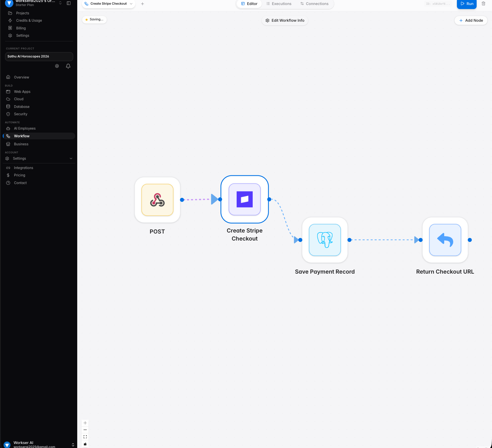Viewport: 492px width, 448px height.
Task: Click the POST node label
Action: pyautogui.click(x=157, y=232)
